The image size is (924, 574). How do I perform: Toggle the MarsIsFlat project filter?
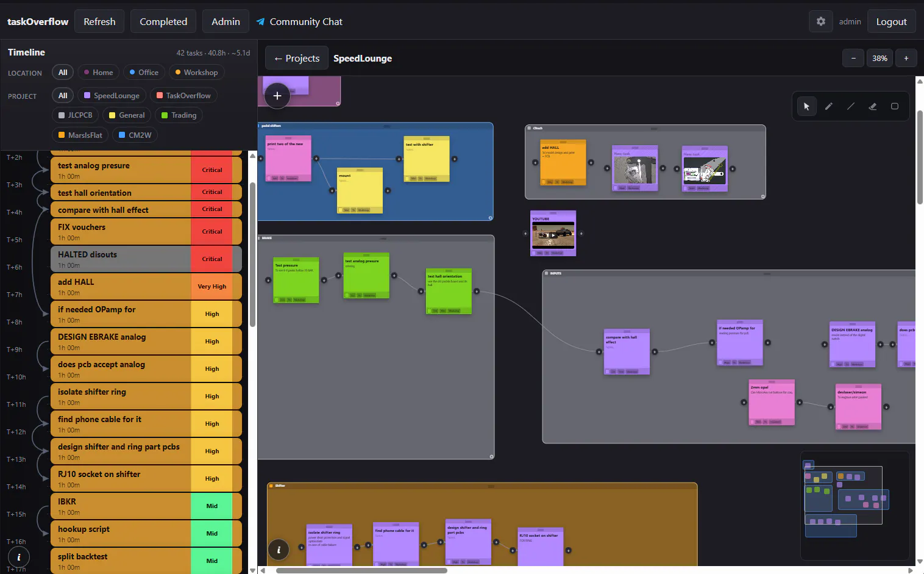(80, 135)
